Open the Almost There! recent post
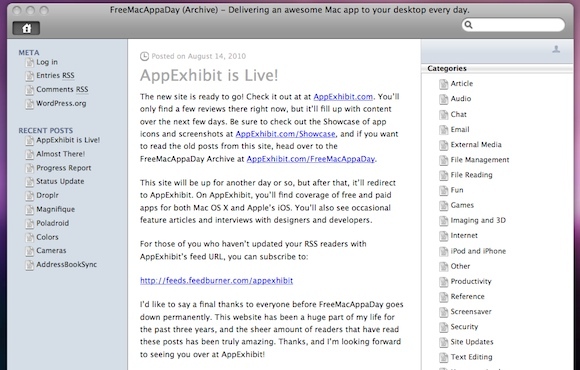This screenshot has width=580, height=370. click(60, 154)
